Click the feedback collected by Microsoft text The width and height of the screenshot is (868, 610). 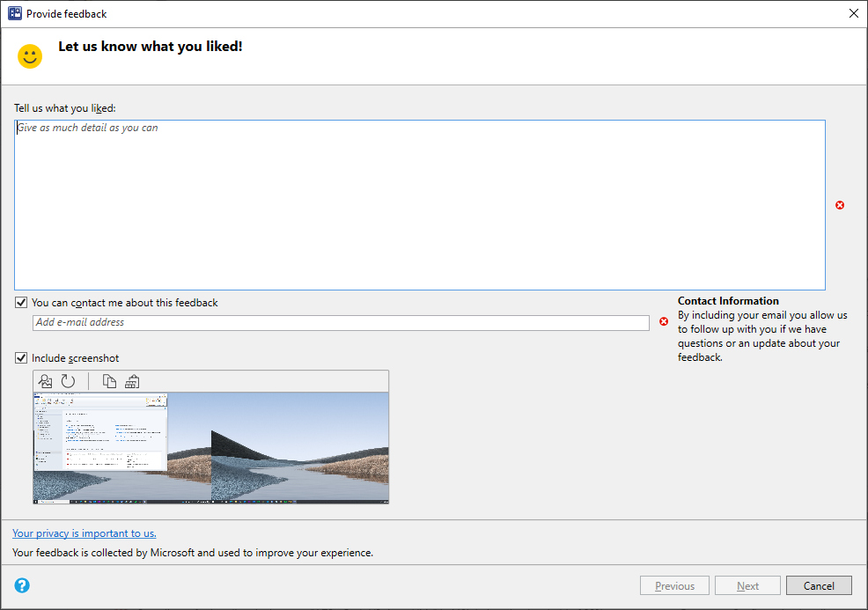[192, 552]
